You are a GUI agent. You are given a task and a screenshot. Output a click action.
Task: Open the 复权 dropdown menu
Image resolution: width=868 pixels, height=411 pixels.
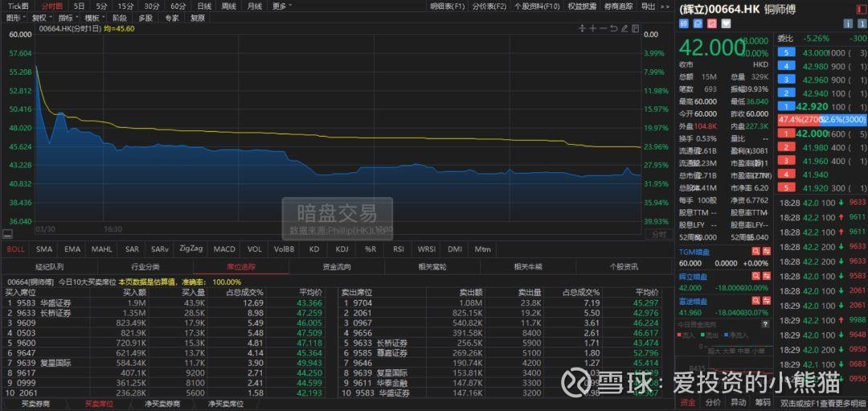(40, 18)
